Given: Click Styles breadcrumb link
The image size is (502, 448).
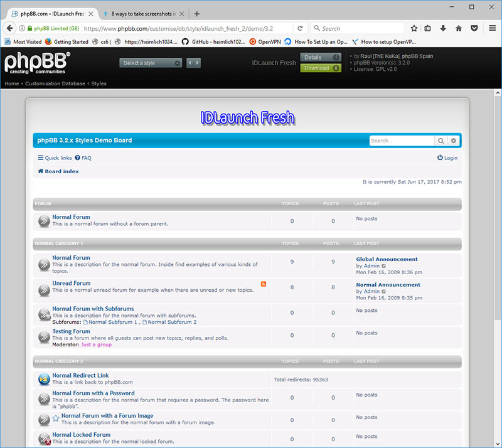Looking at the screenshot, I should point(99,83).
